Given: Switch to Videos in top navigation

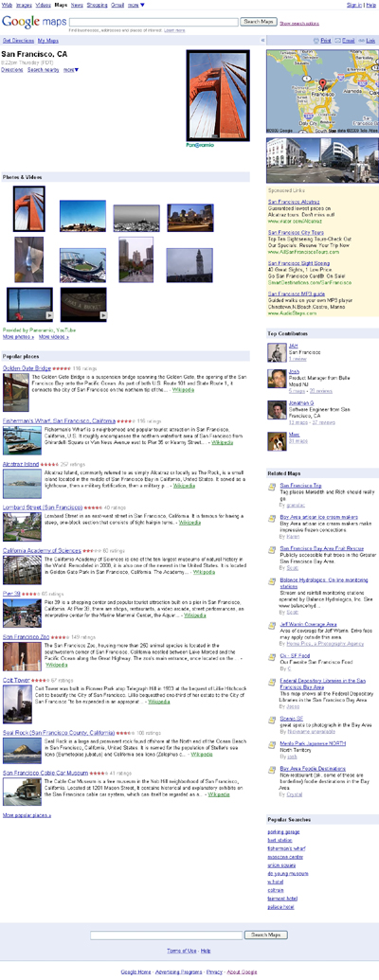Looking at the screenshot, I should tap(44, 5).
